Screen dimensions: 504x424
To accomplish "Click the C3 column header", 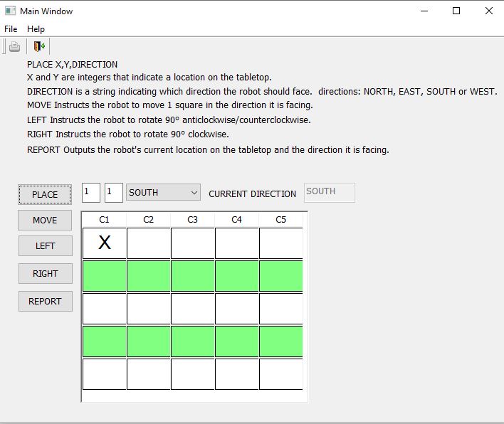I will 192,220.
